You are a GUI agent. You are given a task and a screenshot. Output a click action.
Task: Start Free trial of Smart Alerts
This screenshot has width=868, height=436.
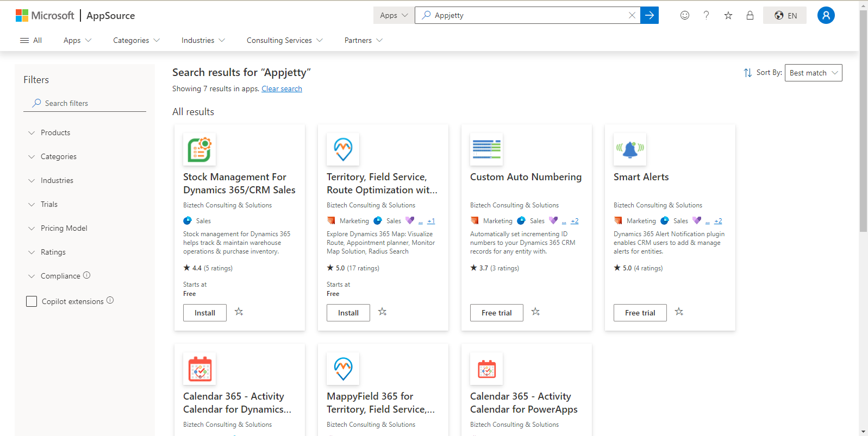[x=640, y=313]
